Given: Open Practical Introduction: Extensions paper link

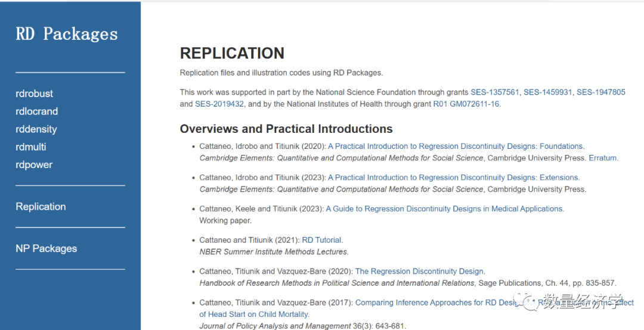Looking at the screenshot, I should tap(453, 178).
